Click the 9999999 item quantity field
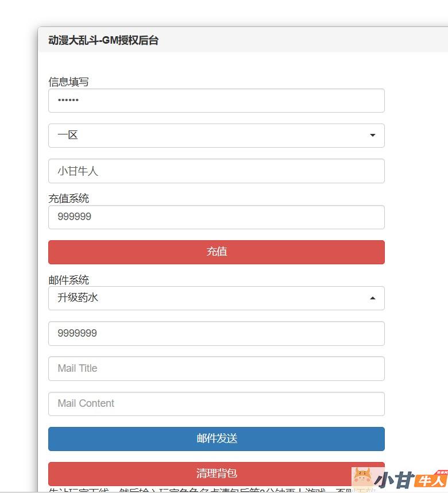This screenshot has width=448, height=493. [x=217, y=334]
